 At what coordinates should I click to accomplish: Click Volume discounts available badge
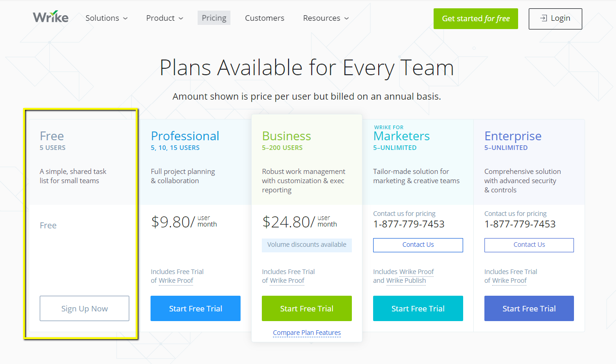[307, 245]
